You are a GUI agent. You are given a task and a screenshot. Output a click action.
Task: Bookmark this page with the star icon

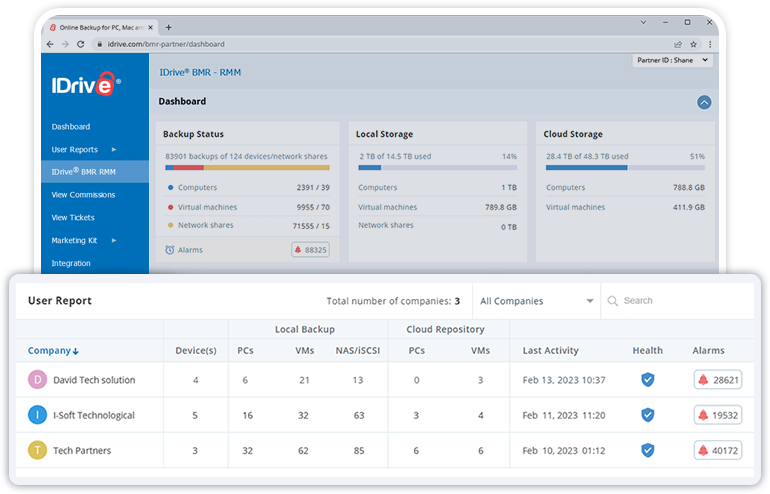692,44
